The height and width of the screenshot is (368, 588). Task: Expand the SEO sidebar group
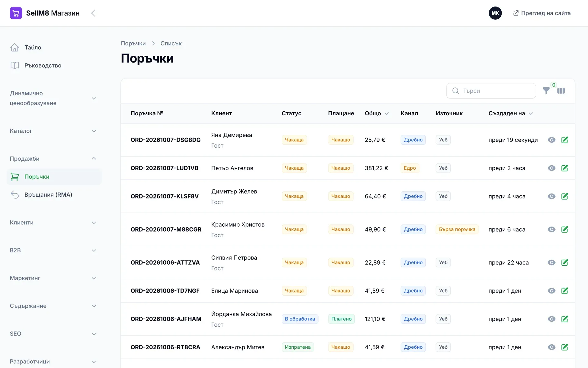(x=54, y=334)
